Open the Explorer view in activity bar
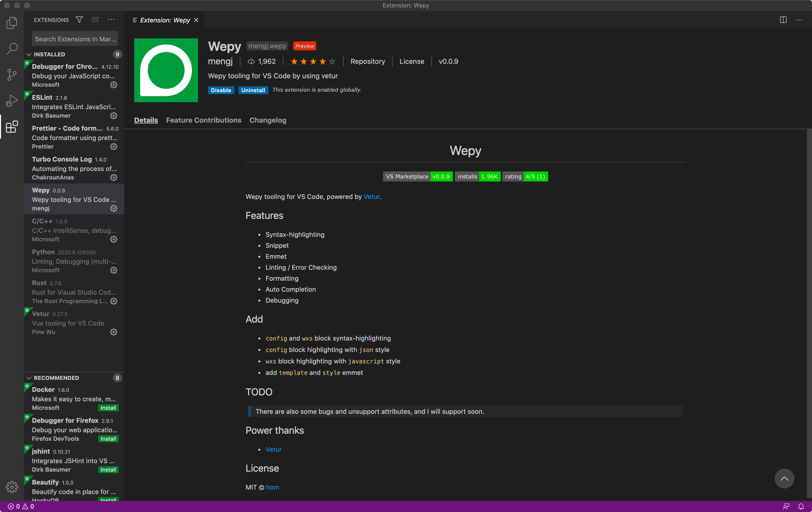The height and width of the screenshot is (512, 812). [x=12, y=23]
